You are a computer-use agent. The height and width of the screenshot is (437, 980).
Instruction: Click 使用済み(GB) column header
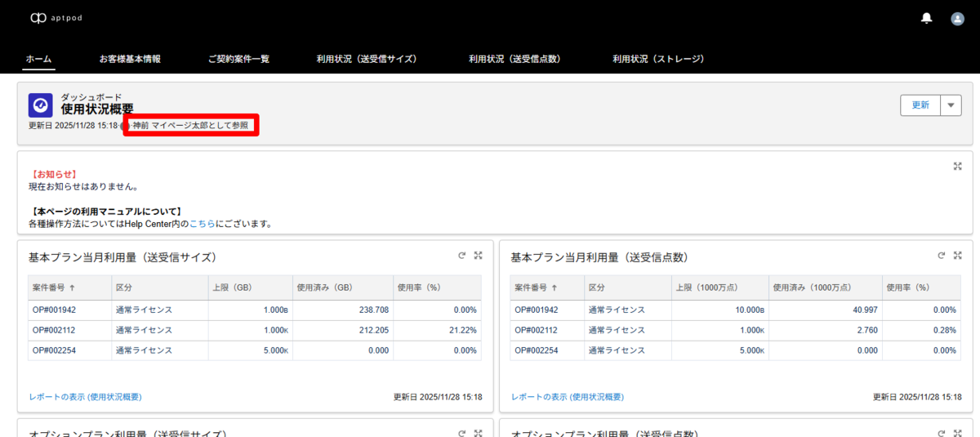coord(341,288)
